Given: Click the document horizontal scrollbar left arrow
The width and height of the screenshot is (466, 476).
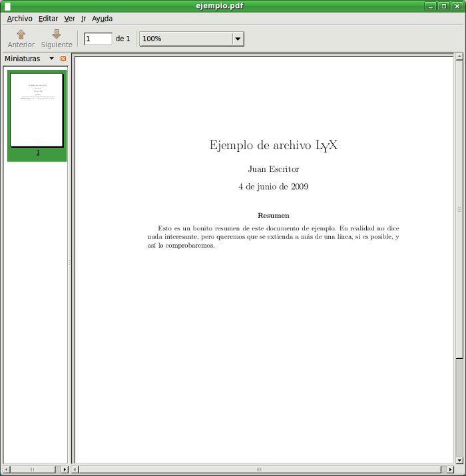Looking at the screenshot, I should [x=75, y=469].
